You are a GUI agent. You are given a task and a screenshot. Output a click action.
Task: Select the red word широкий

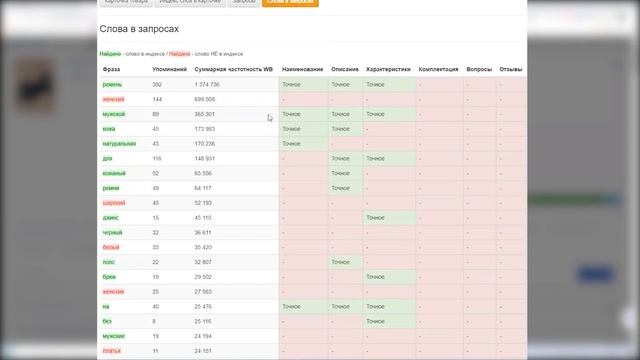click(x=114, y=203)
